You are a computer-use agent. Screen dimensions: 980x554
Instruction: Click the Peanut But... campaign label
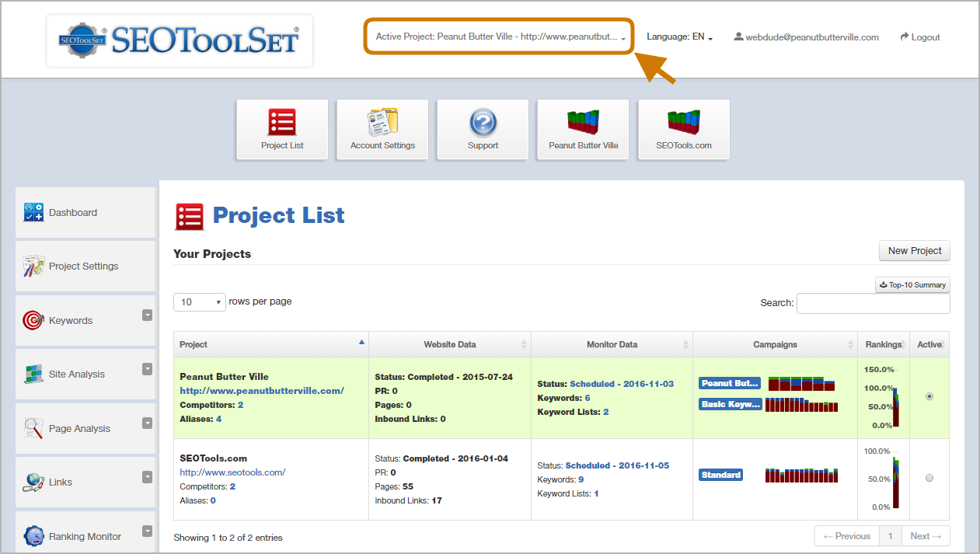pyautogui.click(x=730, y=383)
